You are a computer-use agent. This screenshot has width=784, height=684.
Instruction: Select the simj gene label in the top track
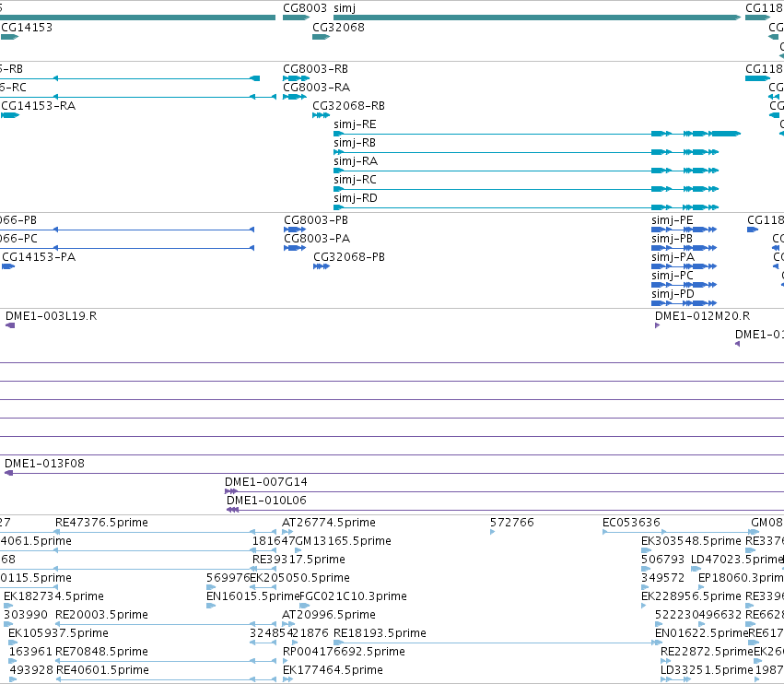click(x=345, y=8)
